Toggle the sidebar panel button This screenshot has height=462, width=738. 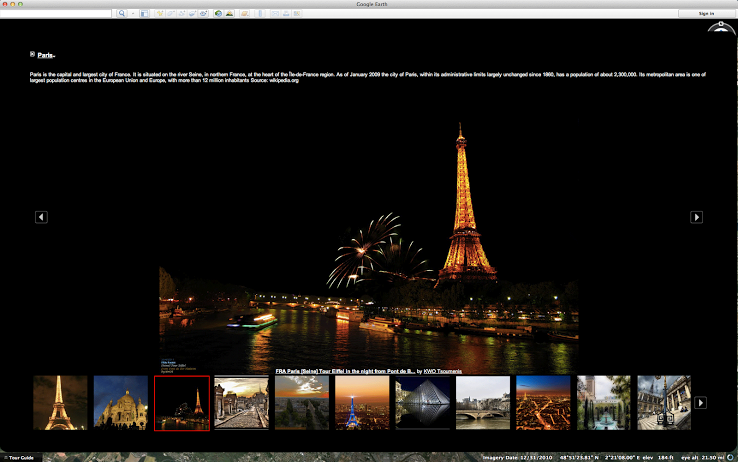coord(144,14)
